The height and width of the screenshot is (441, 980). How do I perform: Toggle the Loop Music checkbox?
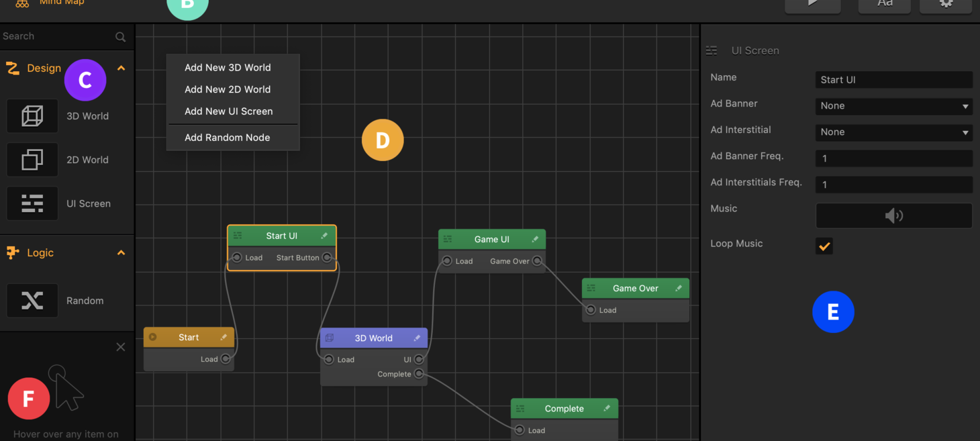(x=824, y=246)
